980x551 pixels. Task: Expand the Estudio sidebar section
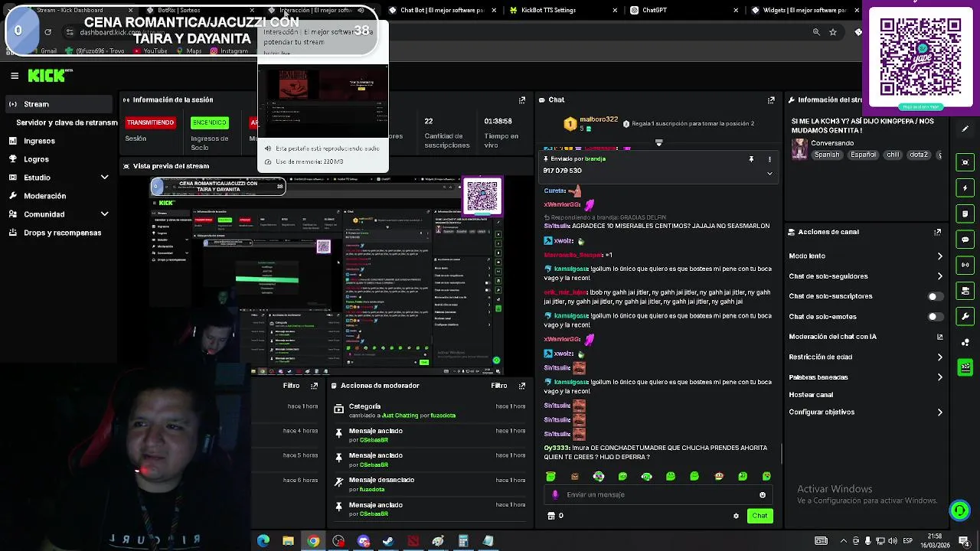point(58,178)
